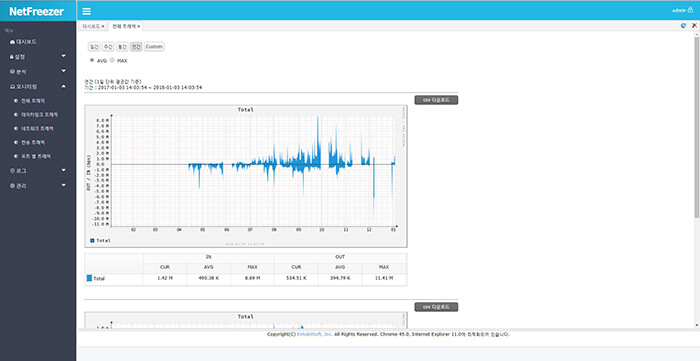The width and height of the screenshot is (700, 361).
Task: Collapse the 모니터링 sidebar menu arrow
Action: 63,86
